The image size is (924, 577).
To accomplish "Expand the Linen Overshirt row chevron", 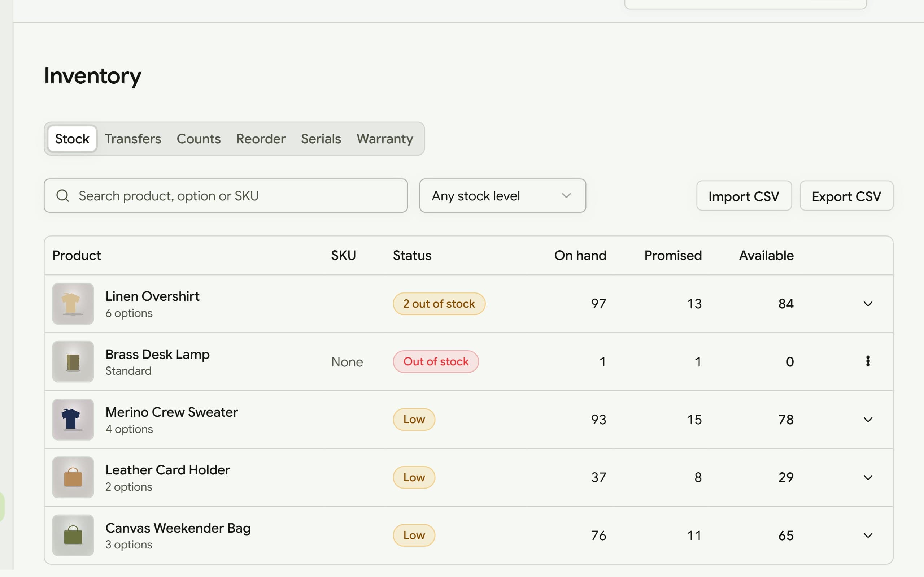I will pyautogui.click(x=868, y=304).
